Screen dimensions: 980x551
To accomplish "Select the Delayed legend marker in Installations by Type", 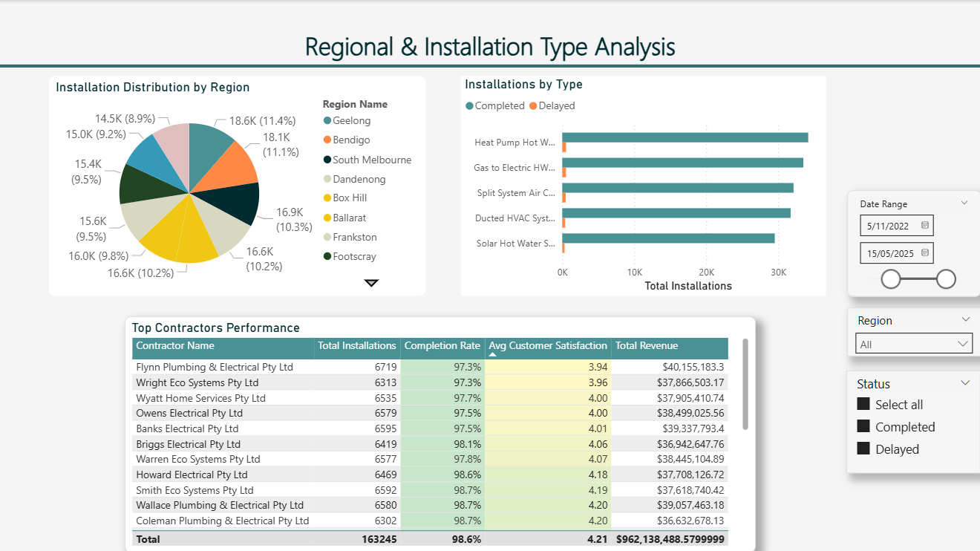I will pyautogui.click(x=532, y=105).
